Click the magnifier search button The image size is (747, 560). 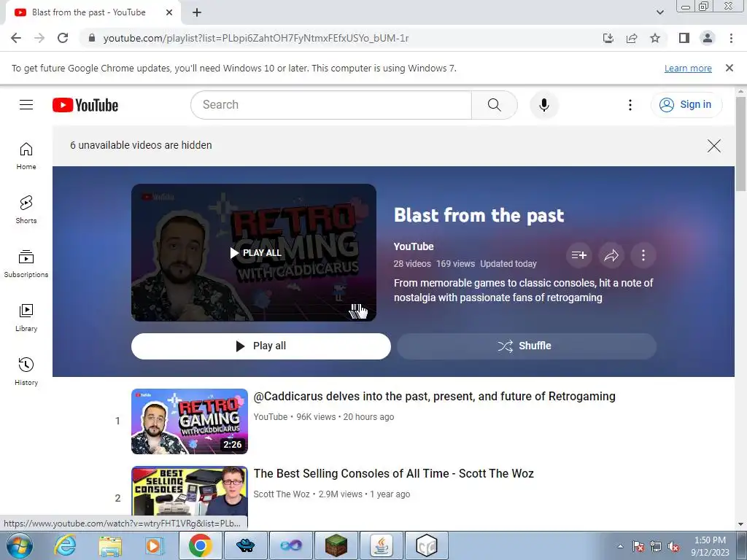494,105
